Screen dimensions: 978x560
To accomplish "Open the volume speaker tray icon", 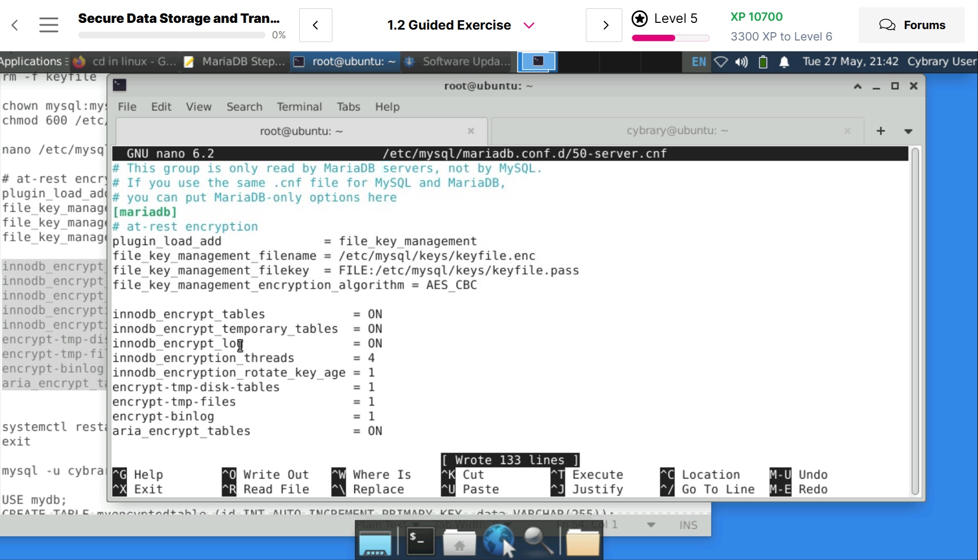I will pos(742,62).
